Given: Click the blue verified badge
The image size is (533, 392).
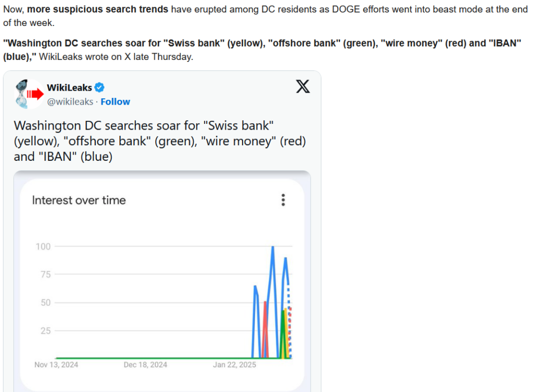Looking at the screenshot, I should (x=99, y=87).
